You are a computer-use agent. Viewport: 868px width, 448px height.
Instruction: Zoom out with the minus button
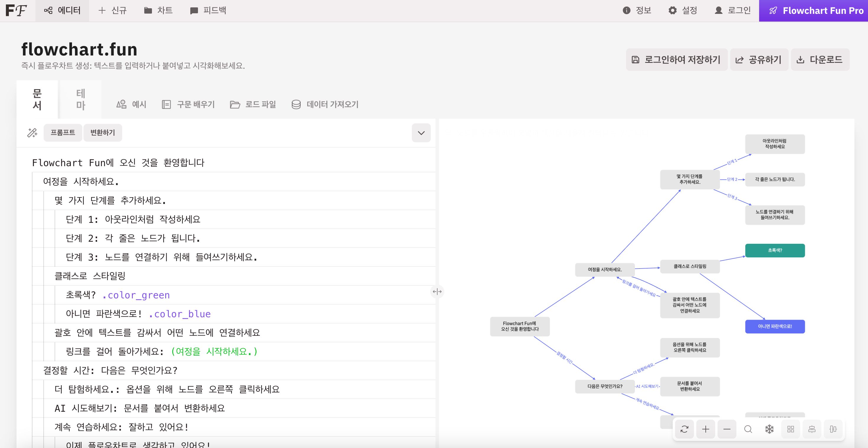click(x=726, y=429)
